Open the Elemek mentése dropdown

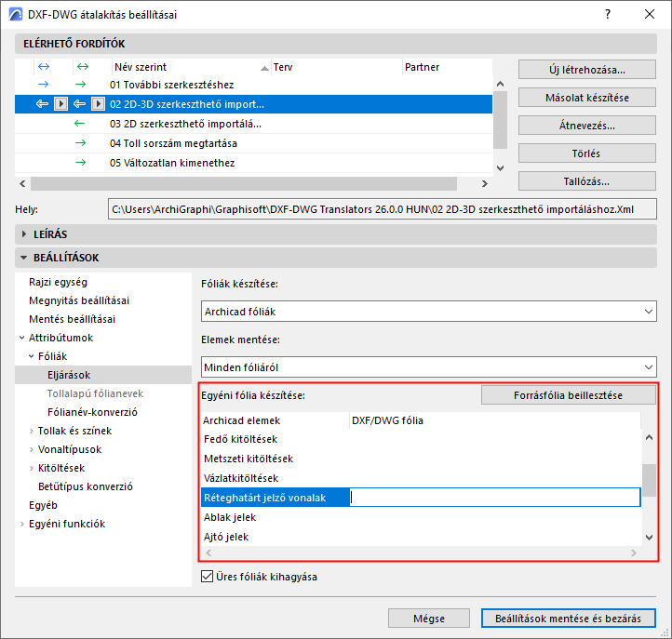coord(428,367)
